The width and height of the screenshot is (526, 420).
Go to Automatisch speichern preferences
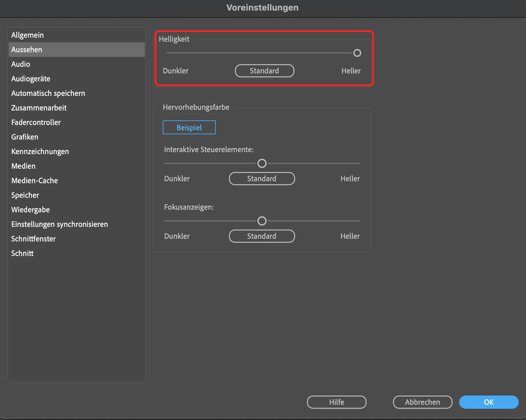48,93
